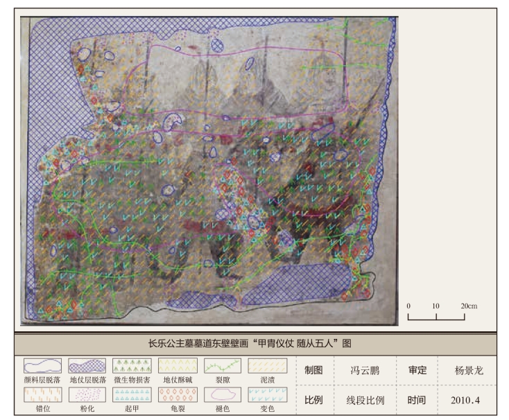
Task: Click the 审定 table cell
Action: tap(417, 370)
